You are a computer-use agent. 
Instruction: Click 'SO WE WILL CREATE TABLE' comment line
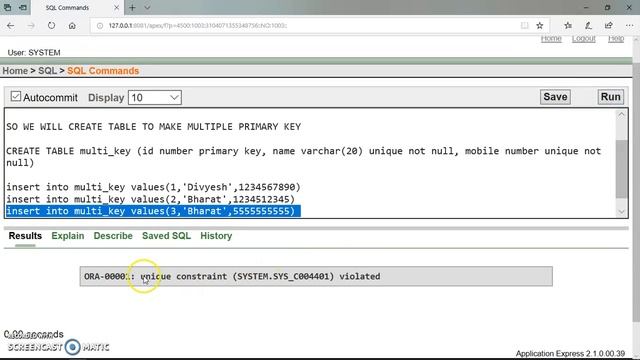tap(153, 127)
